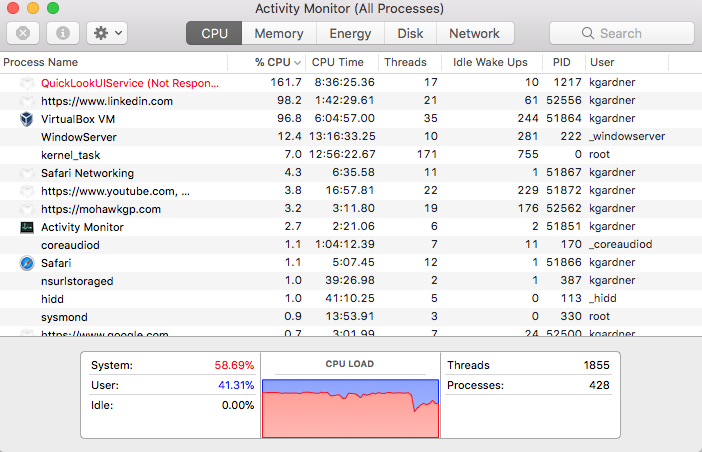Switch to the CPU tab

point(214,33)
